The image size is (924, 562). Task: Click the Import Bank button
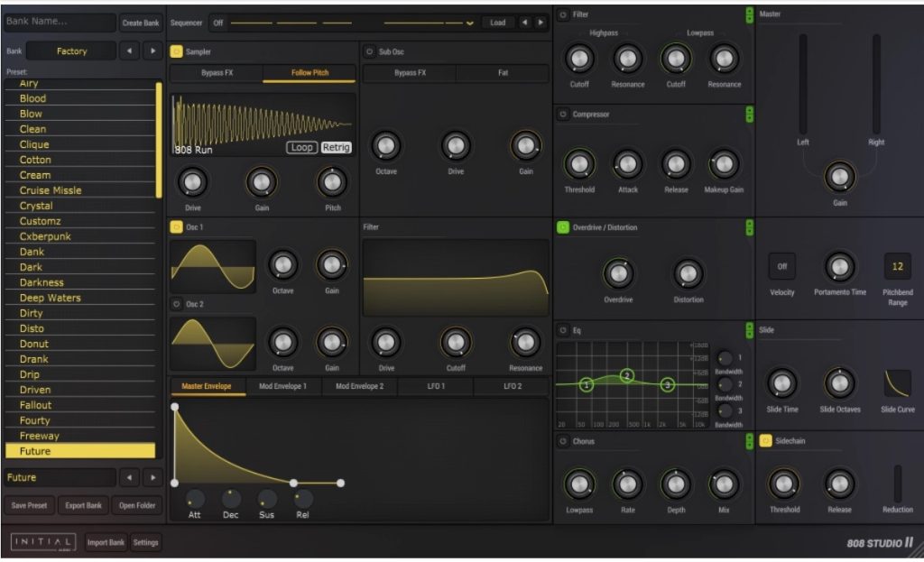106,542
